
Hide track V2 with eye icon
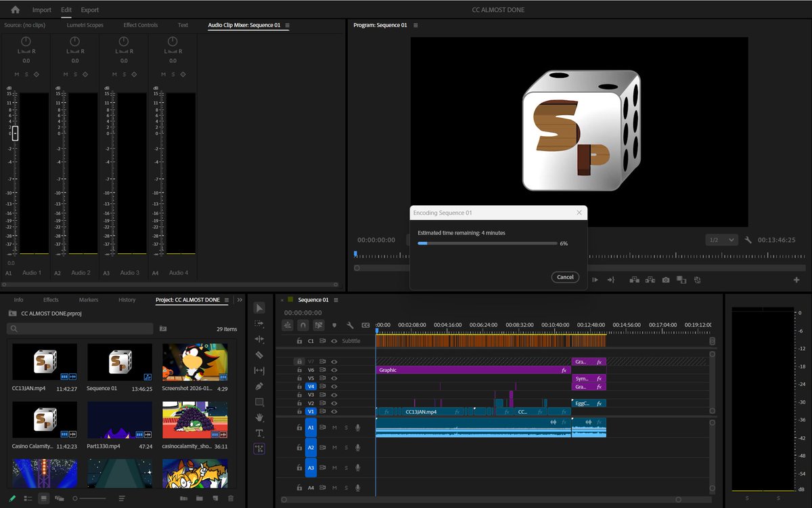click(334, 403)
